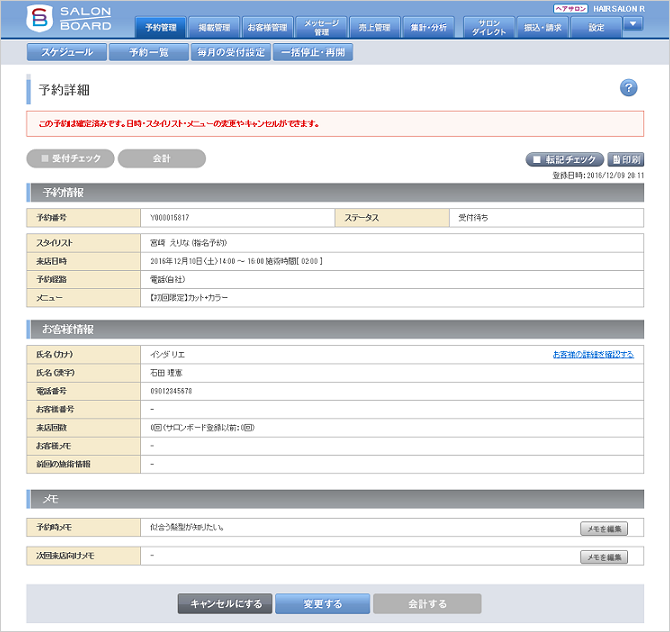Click the Salon Board logo

pyautogui.click(x=69, y=19)
